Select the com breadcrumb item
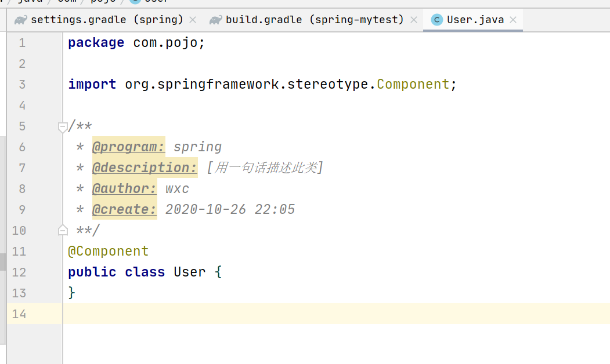This screenshot has width=610, height=364. [67, 2]
